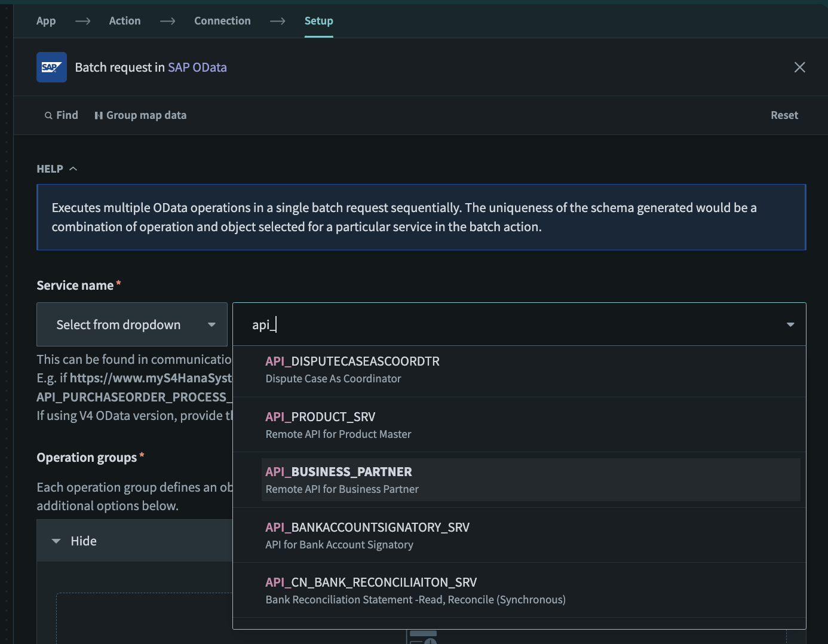The image size is (828, 644).
Task: Open the Connection step tab
Action: (222, 21)
